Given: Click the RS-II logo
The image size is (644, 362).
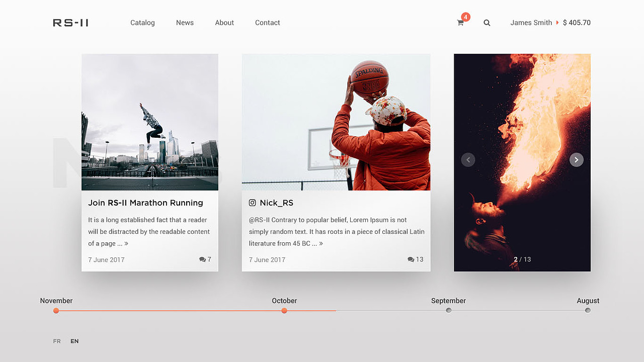Looking at the screenshot, I should tap(70, 23).
